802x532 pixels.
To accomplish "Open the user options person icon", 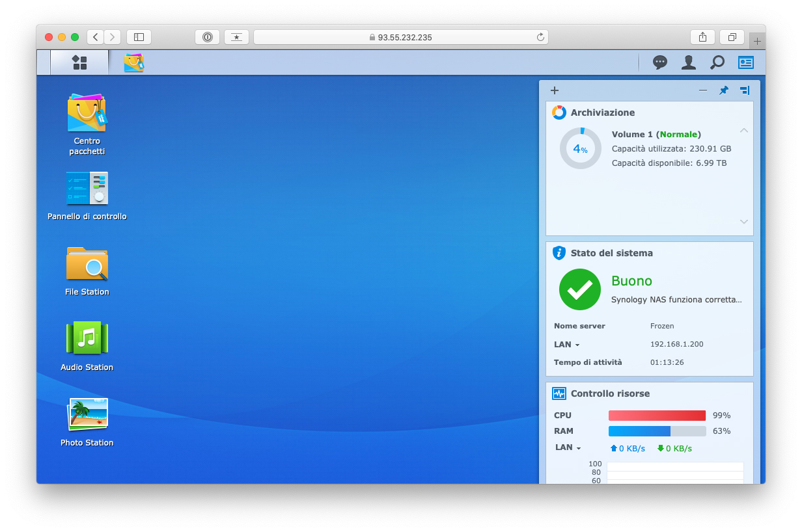I will tap(689, 62).
